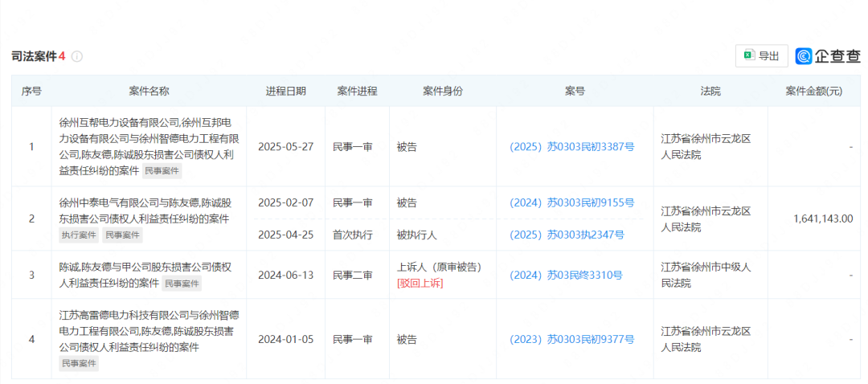Click the Excel icon in 导出 button
The height and width of the screenshot is (384, 868).
[750, 55]
